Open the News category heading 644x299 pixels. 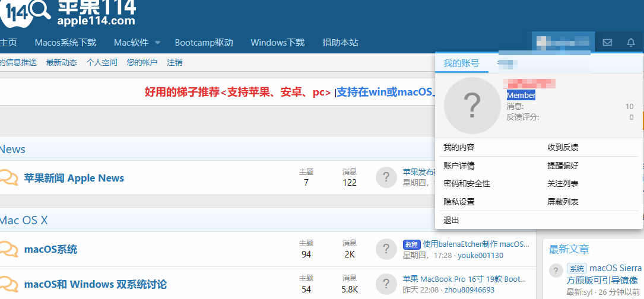(12, 149)
